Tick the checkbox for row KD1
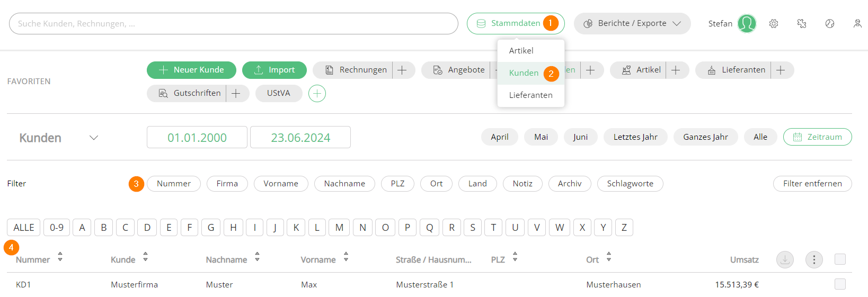The width and height of the screenshot is (868, 297). [x=840, y=284]
